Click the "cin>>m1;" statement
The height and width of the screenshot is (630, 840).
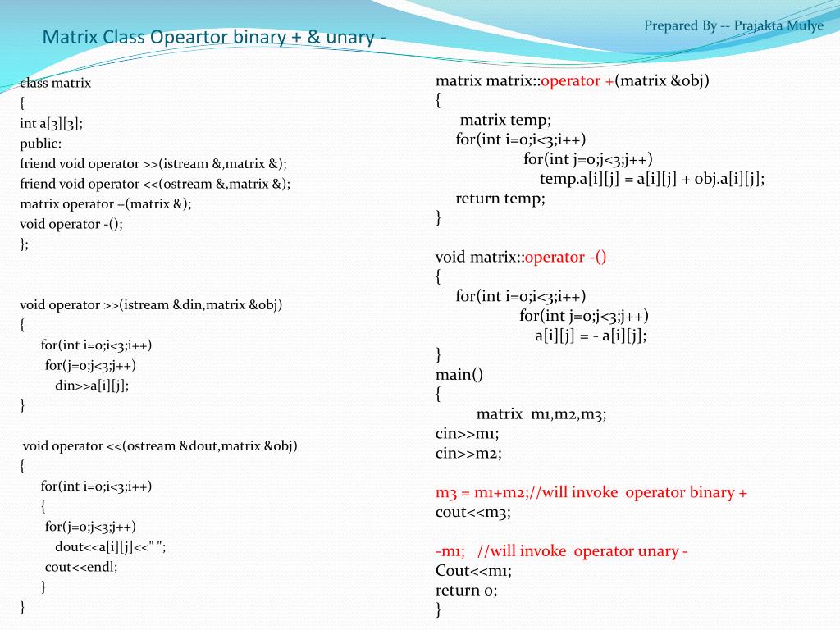click(467, 434)
